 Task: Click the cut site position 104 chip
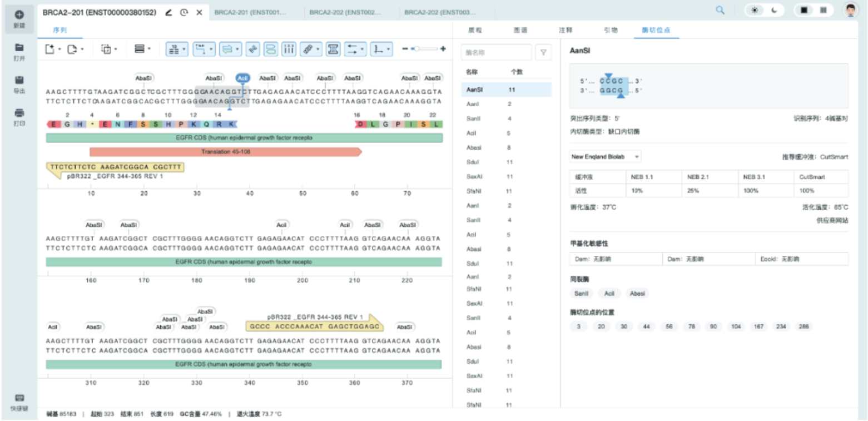736,326
